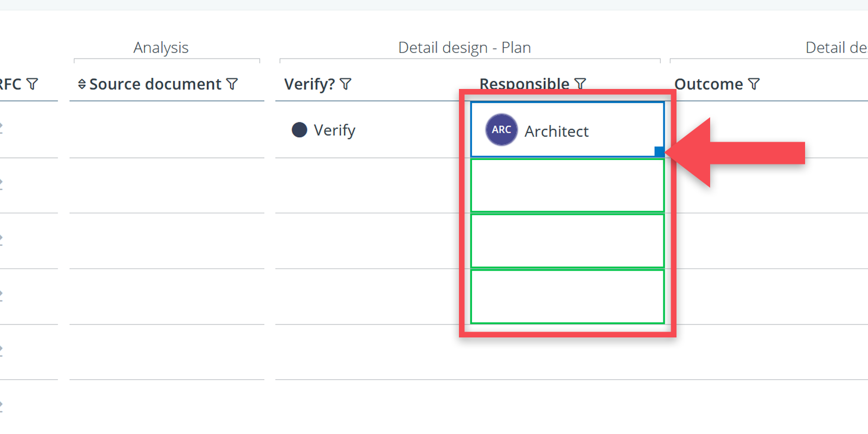Filter the Responsible column
868x434 pixels.
coord(580,84)
